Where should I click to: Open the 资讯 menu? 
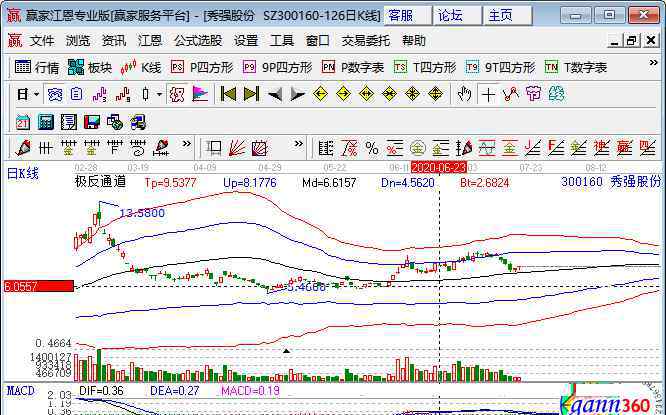point(114,41)
